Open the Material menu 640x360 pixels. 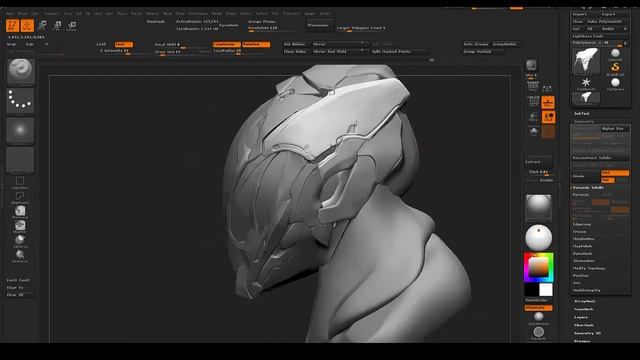pyautogui.click(x=152, y=13)
